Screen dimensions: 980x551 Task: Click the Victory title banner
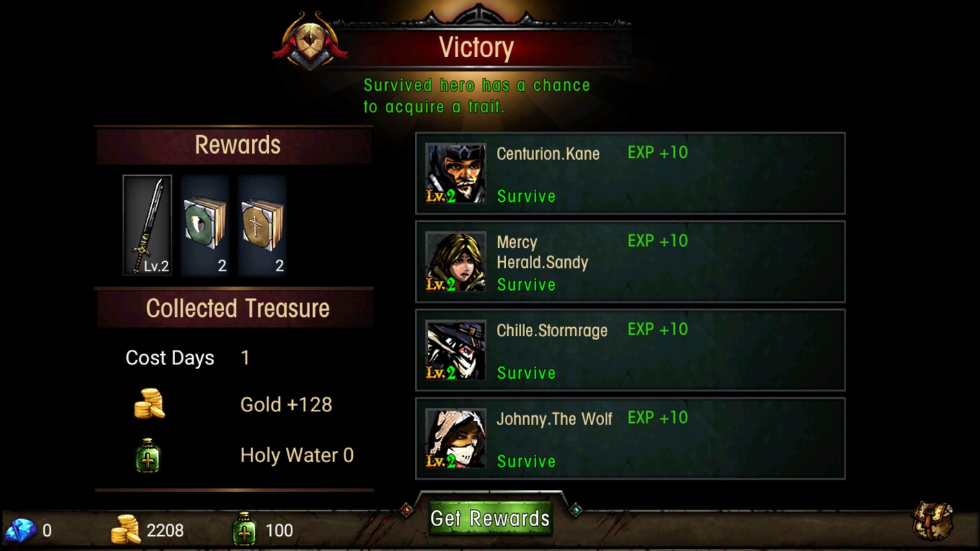click(x=477, y=48)
